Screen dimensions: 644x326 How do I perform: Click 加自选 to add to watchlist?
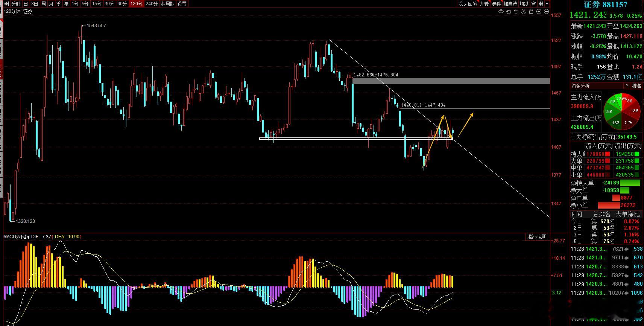tap(510, 4)
